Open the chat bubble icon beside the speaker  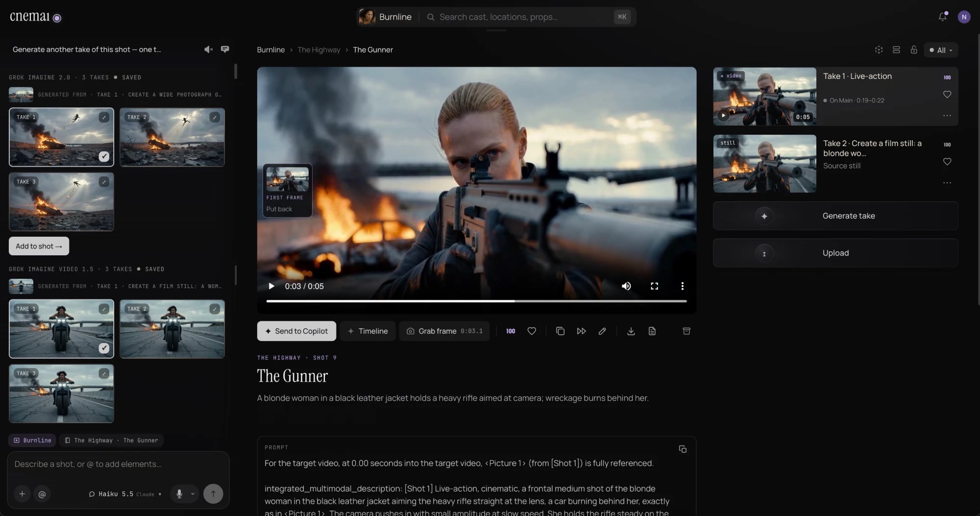pos(225,49)
